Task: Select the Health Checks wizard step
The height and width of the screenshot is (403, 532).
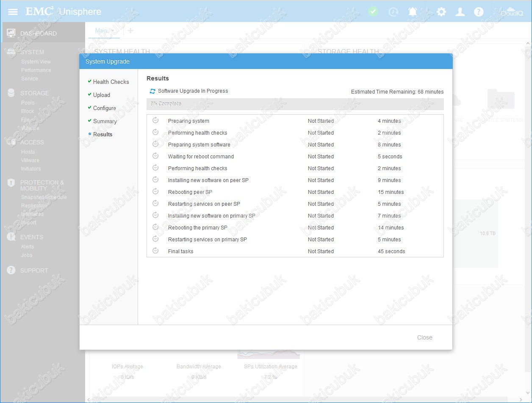Action: coord(108,82)
